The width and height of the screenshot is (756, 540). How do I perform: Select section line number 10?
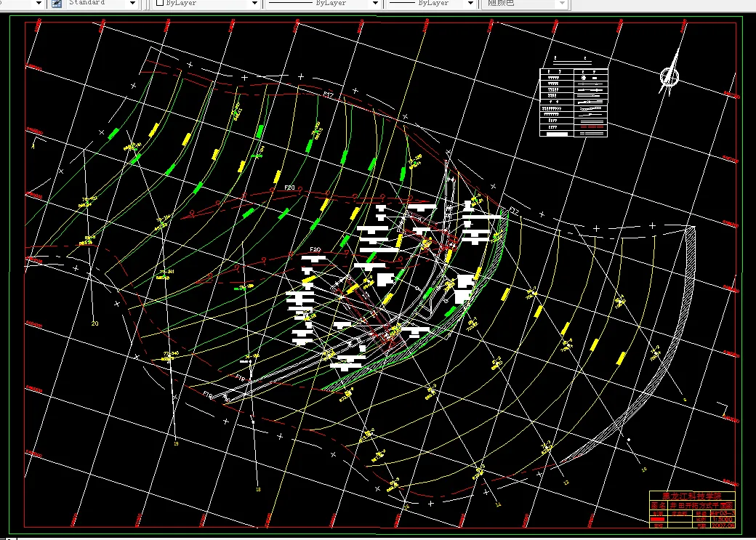643,470
